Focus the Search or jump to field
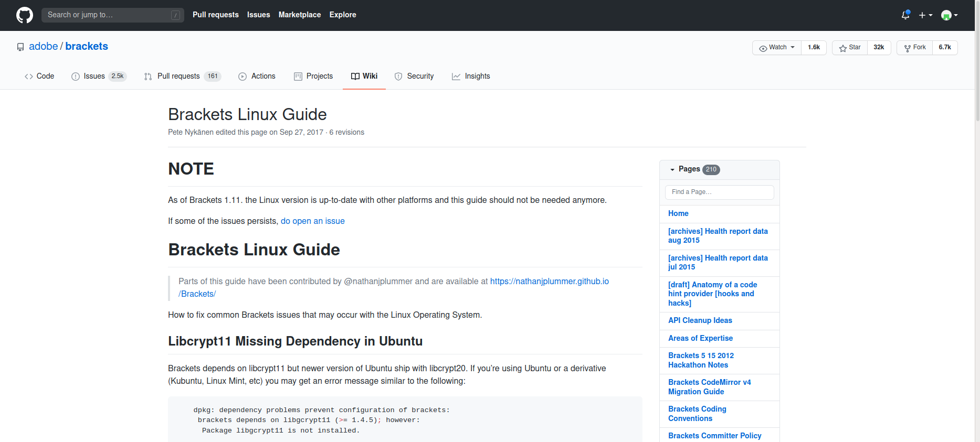Screen dimensions: 980x442 [113, 15]
